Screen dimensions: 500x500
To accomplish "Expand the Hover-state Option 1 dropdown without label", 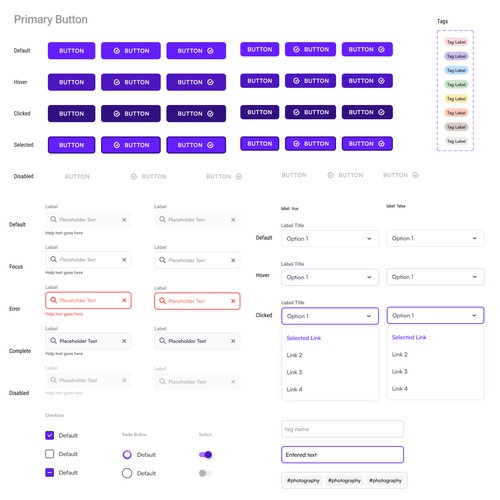I will [x=435, y=277].
